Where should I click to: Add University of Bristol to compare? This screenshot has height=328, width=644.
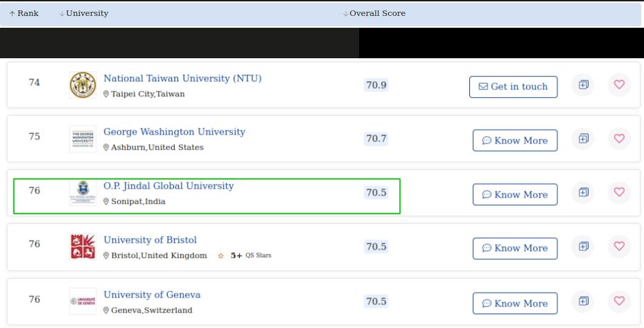pyautogui.click(x=583, y=246)
